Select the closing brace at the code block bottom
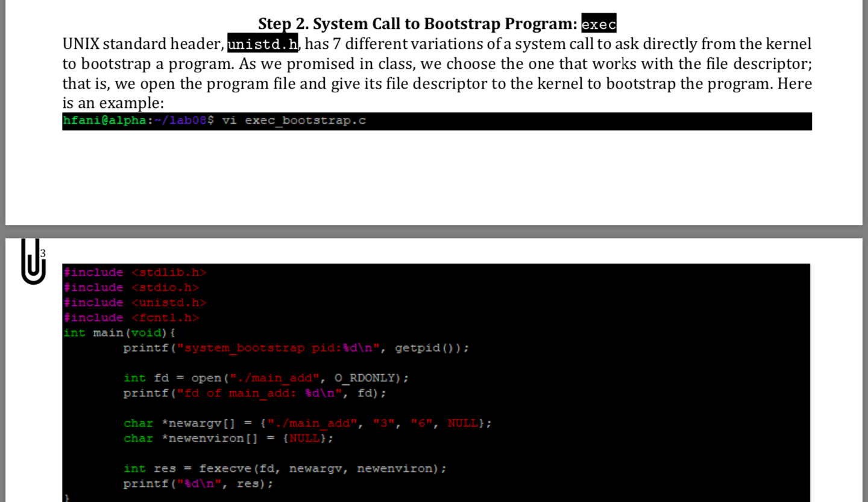Image resolution: width=868 pixels, height=502 pixels. tap(65, 497)
